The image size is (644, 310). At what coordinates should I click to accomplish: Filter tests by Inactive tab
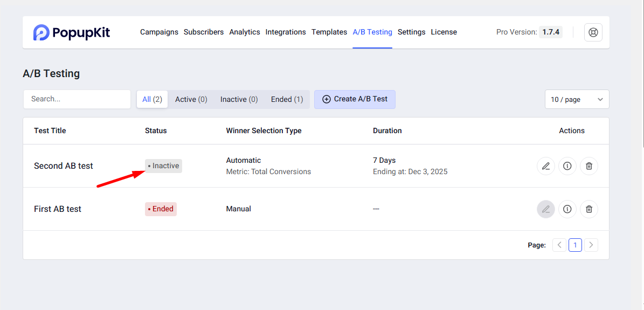point(239,99)
